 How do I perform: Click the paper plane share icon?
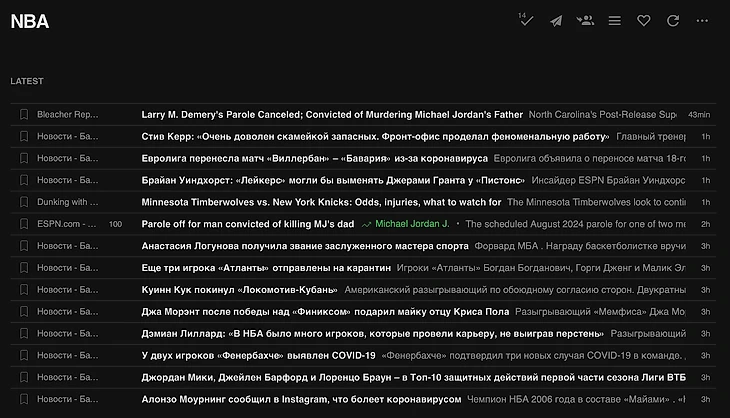(x=556, y=21)
